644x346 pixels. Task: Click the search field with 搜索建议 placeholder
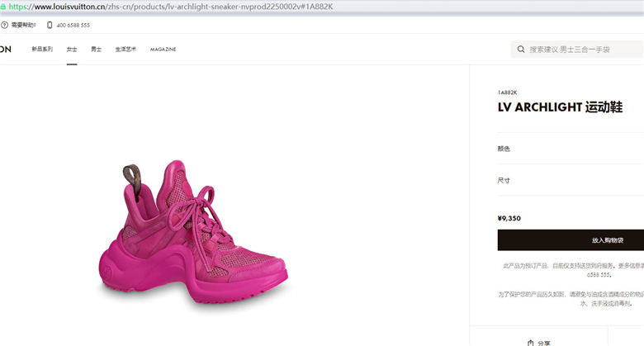[577, 50]
